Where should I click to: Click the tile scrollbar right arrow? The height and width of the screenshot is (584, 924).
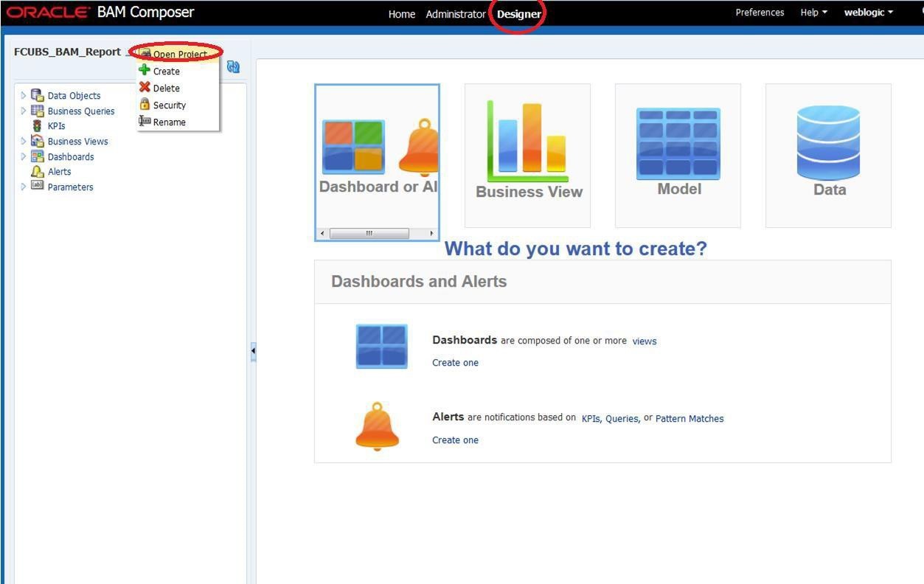[x=432, y=234]
